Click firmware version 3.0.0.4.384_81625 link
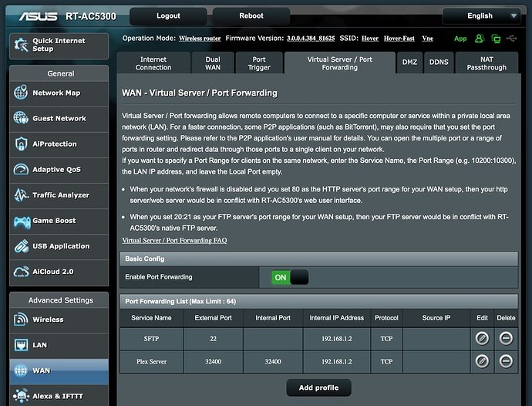 pos(311,39)
